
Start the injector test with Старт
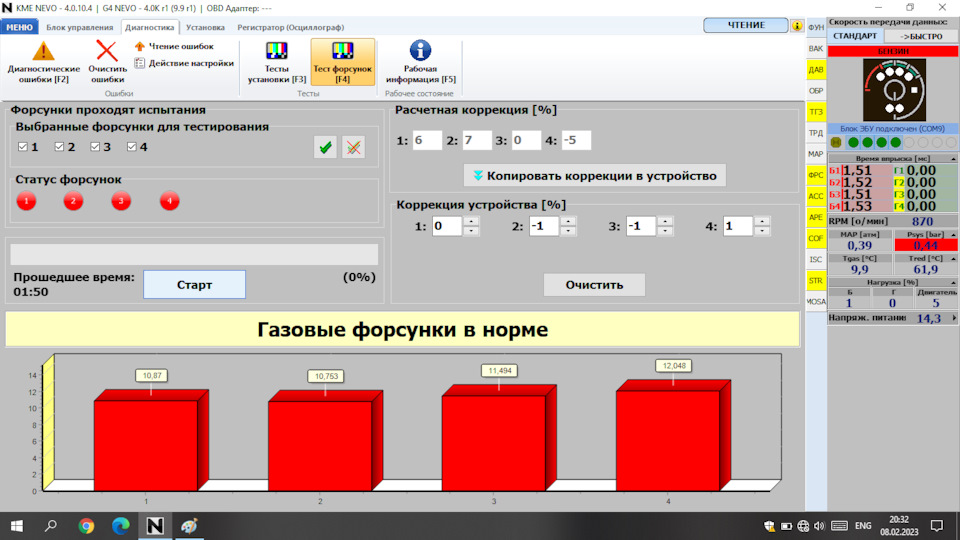click(195, 285)
